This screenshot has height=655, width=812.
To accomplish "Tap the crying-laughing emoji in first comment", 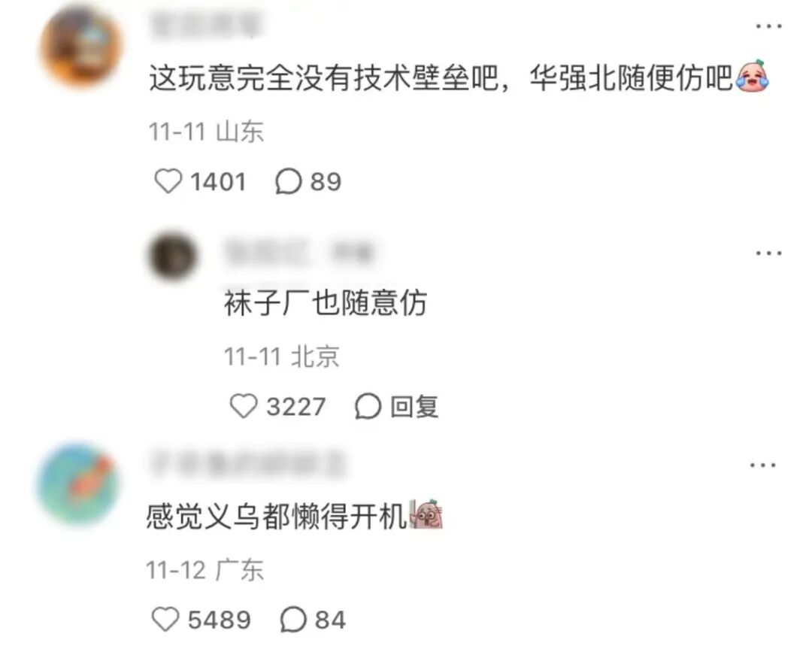I will coord(752,77).
